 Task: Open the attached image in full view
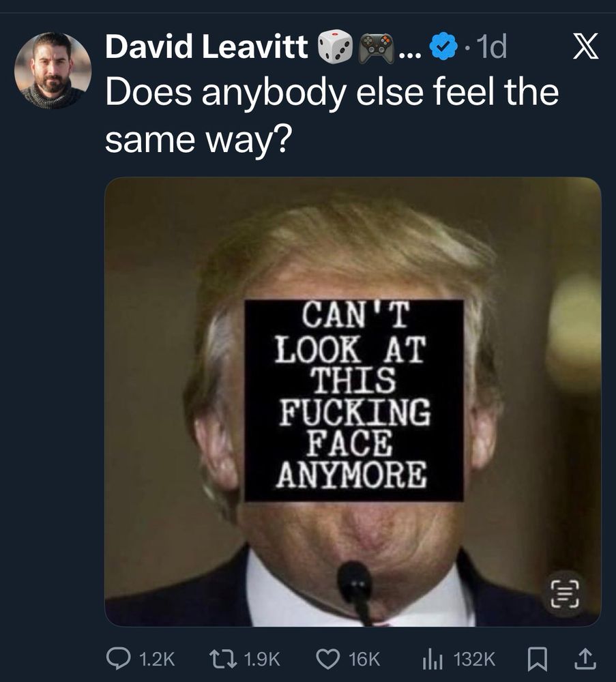(353, 402)
